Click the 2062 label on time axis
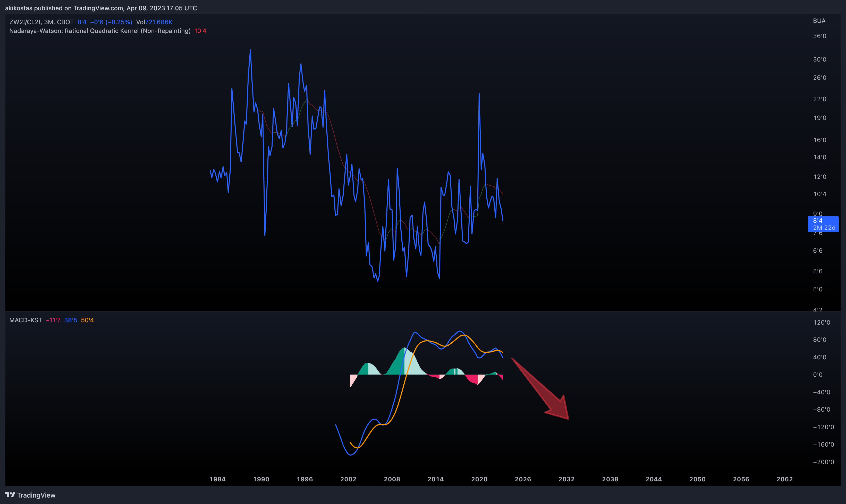846x504 pixels. click(784, 479)
